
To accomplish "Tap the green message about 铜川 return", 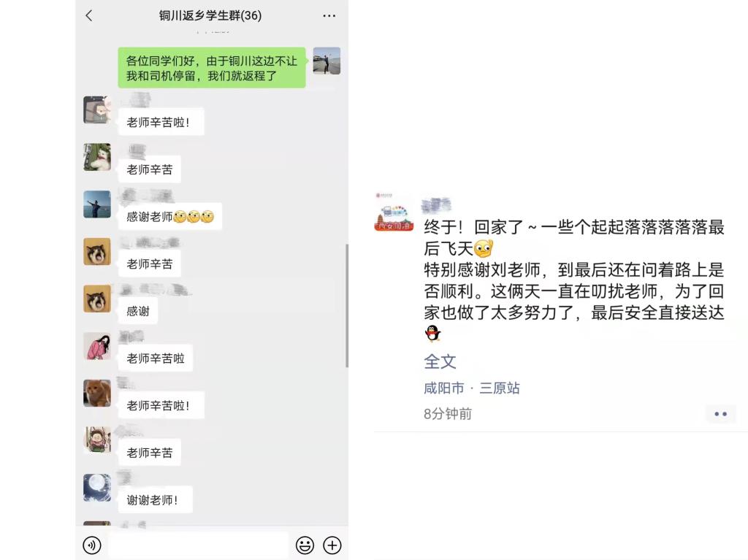I will coord(212,68).
